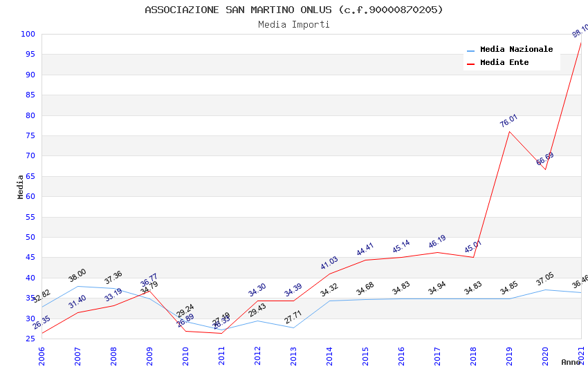Image resolution: width=588 pixels, height=380 pixels.
Task: Click the 76.01 data label for 2019
Action: point(508,120)
